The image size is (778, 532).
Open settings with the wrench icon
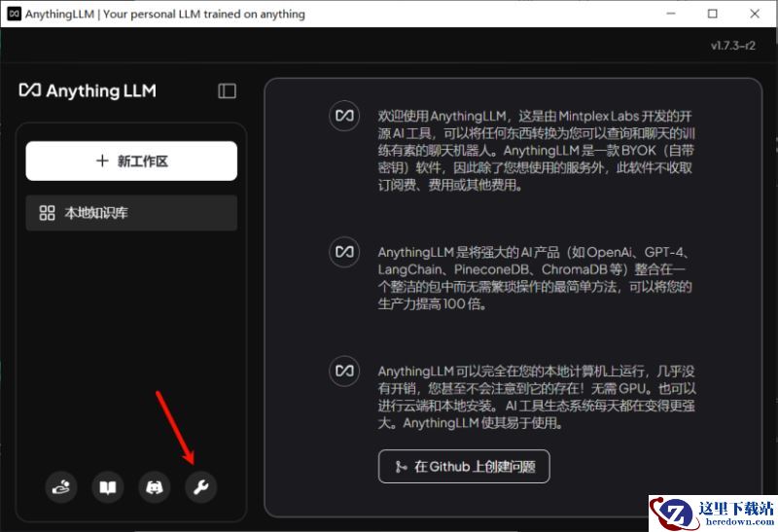click(201, 487)
